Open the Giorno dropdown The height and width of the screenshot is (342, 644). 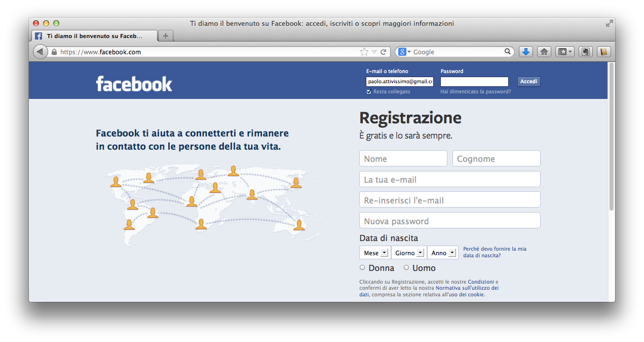point(409,253)
